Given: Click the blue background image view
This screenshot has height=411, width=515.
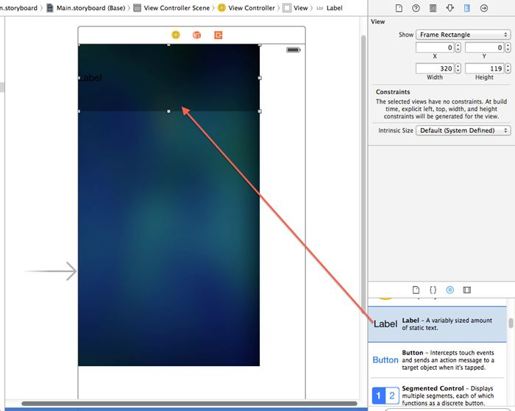Looking at the screenshot, I should tap(169, 238).
